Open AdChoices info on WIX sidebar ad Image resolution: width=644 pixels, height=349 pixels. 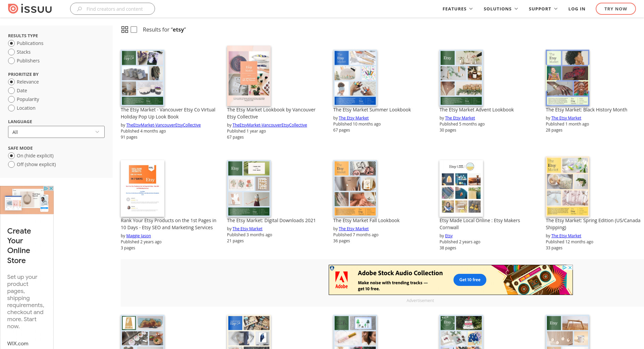pos(46,189)
